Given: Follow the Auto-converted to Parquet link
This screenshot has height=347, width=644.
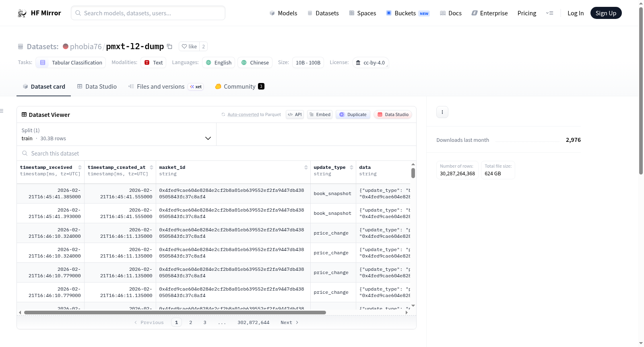Looking at the screenshot, I should point(254,114).
